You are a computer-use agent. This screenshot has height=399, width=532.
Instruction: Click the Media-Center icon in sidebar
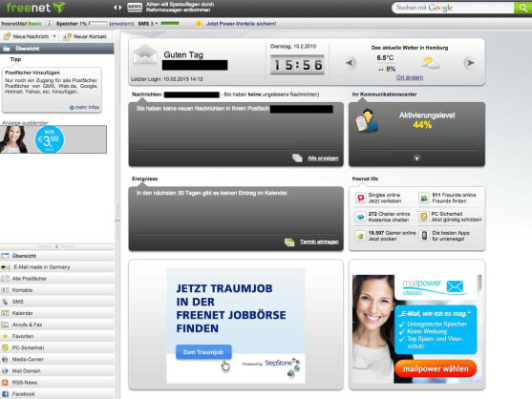point(5,359)
